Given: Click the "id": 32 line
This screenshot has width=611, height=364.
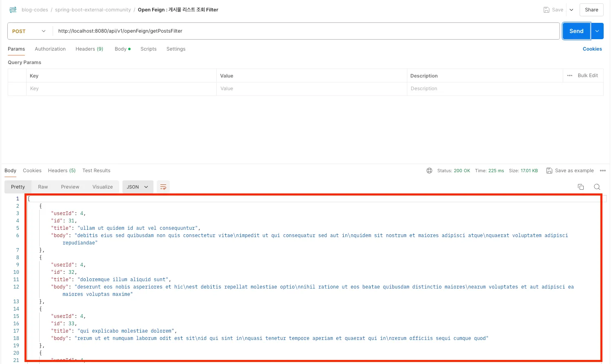Looking at the screenshot, I should (x=64, y=272).
